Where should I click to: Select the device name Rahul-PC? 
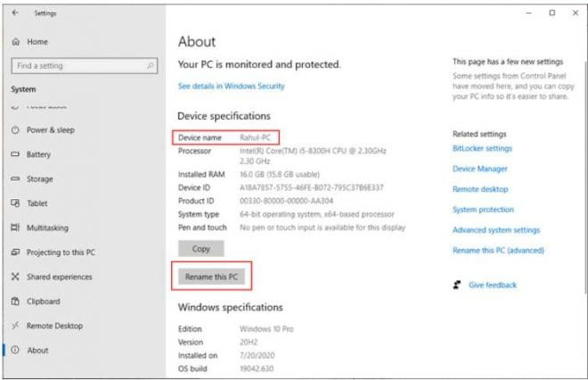255,137
